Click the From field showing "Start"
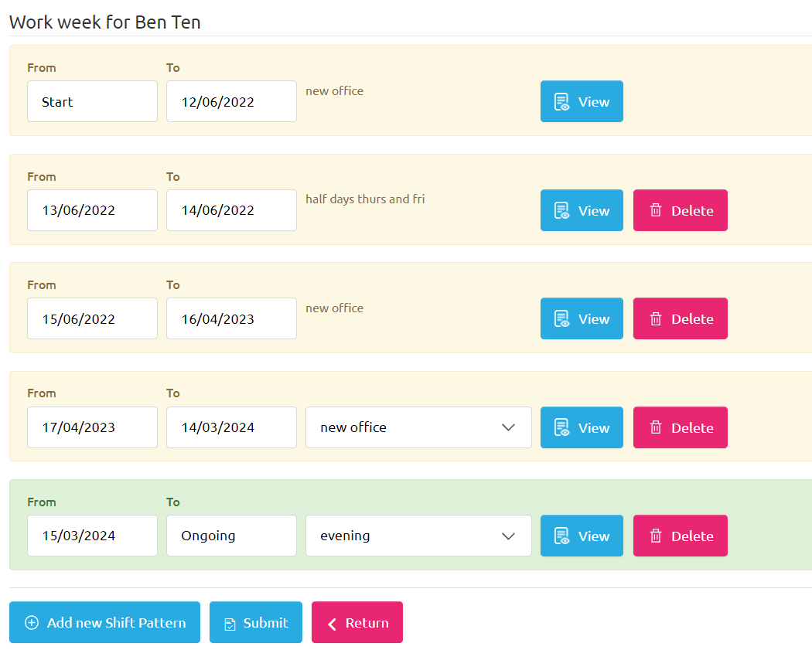Screen dimensions: 812x650 point(92,102)
